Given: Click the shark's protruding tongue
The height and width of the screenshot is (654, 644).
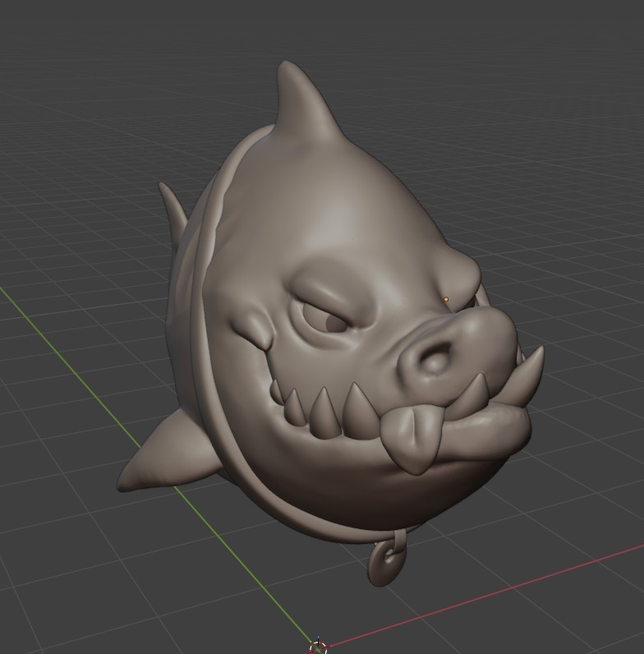Looking at the screenshot, I should 411,440.
